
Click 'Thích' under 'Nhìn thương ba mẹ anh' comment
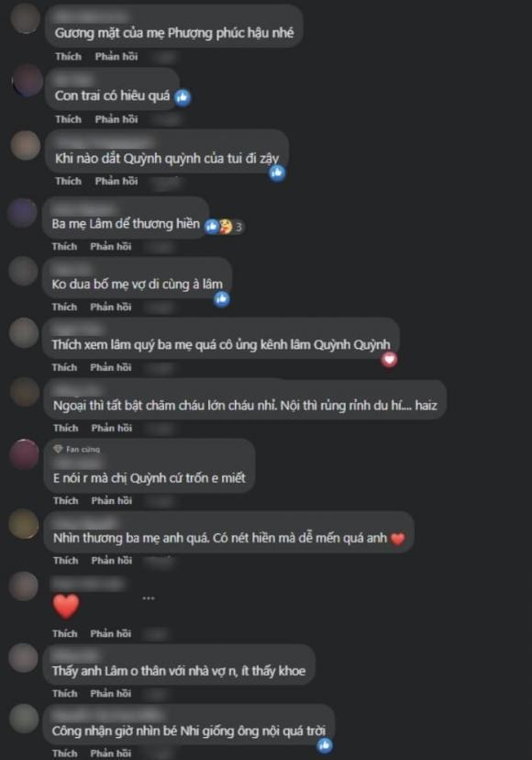(x=66, y=560)
